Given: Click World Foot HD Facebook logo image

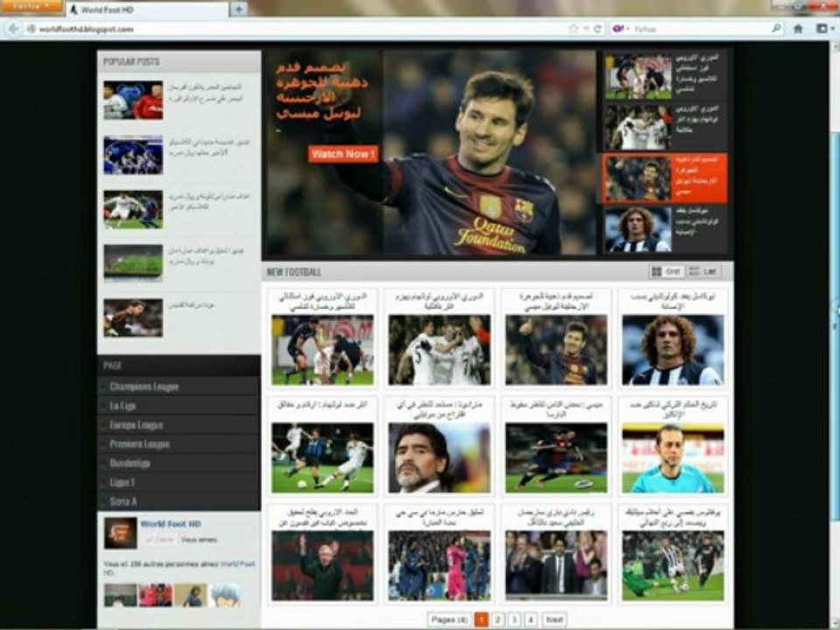Looking at the screenshot, I should tap(120, 533).
